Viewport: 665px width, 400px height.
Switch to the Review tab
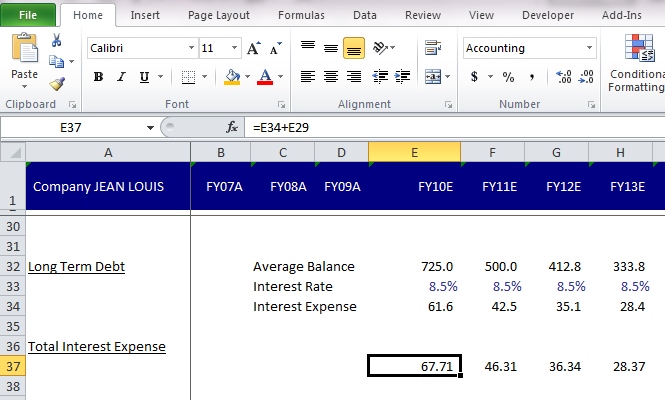[x=423, y=15]
